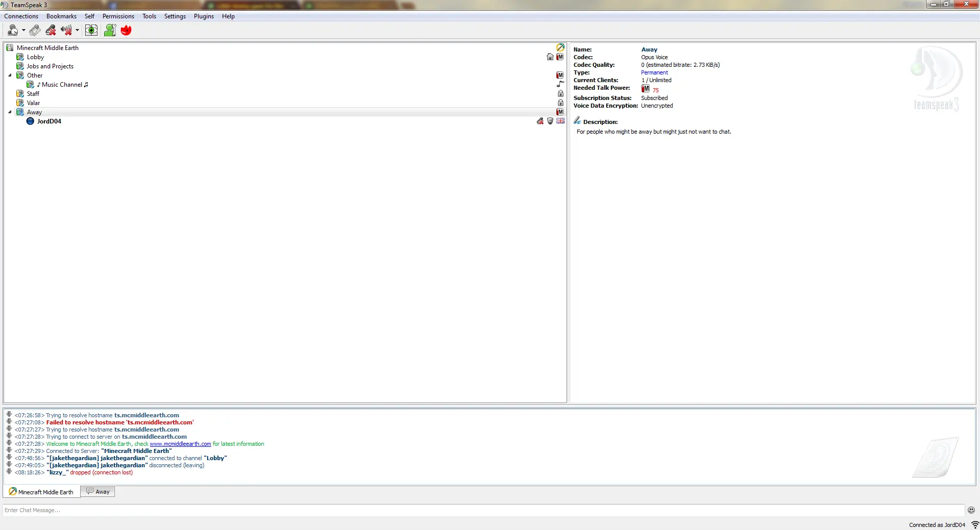Viewport: 980px width, 530px height.
Task: Open the Connections menu
Action: coord(21,16)
